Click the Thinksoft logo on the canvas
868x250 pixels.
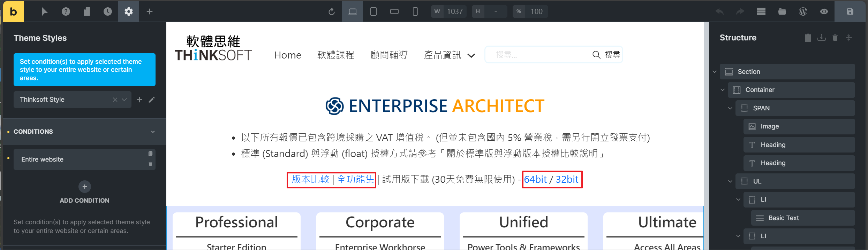point(213,48)
